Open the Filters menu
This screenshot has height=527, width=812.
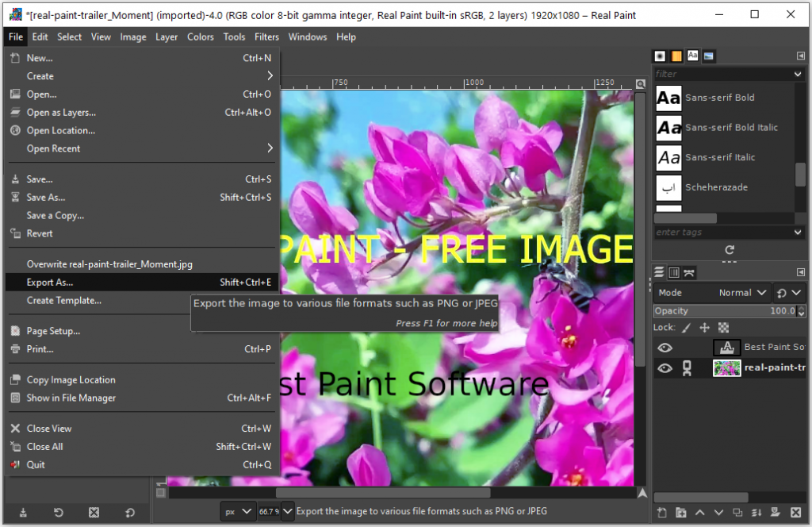click(x=266, y=37)
